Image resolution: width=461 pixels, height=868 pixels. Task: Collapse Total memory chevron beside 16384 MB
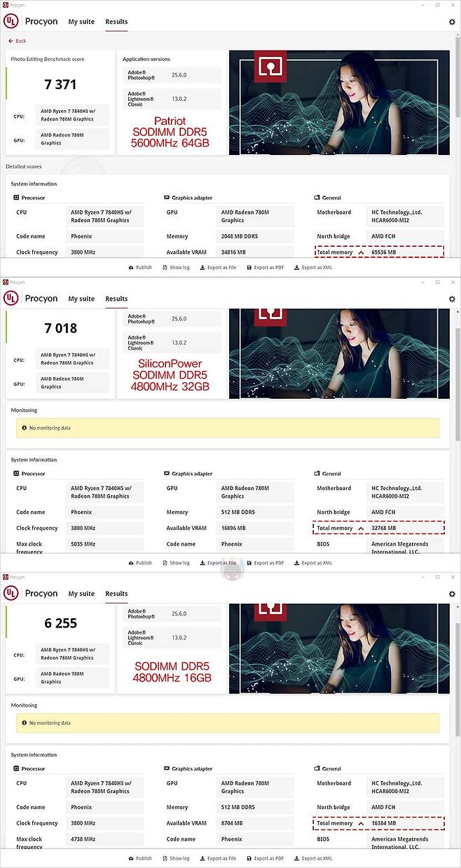[361, 823]
